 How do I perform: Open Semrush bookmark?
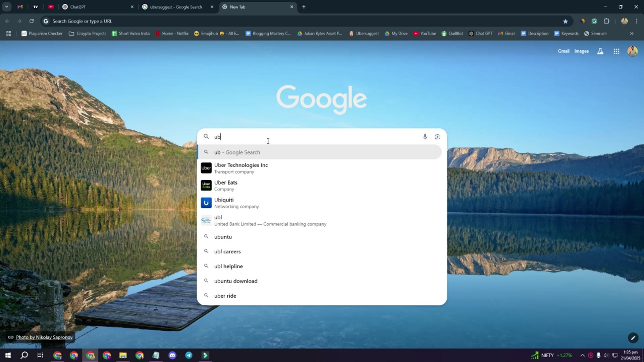[595, 34]
